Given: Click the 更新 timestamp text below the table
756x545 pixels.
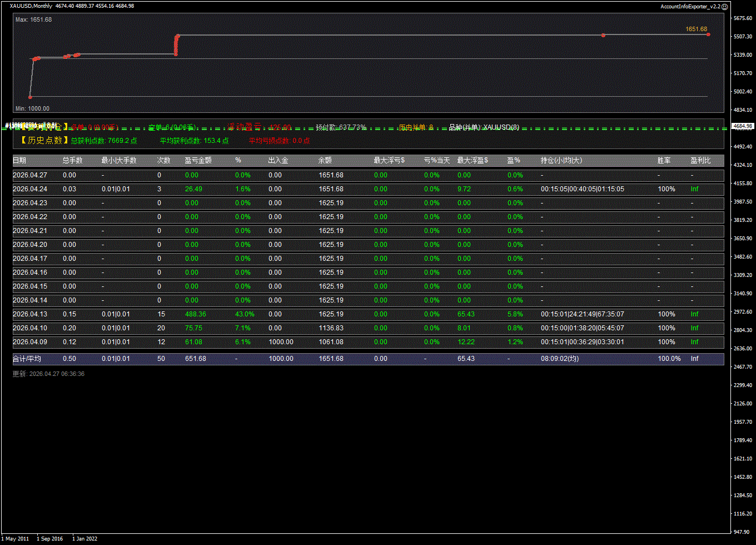Looking at the screenshot, I should point(48,374).
